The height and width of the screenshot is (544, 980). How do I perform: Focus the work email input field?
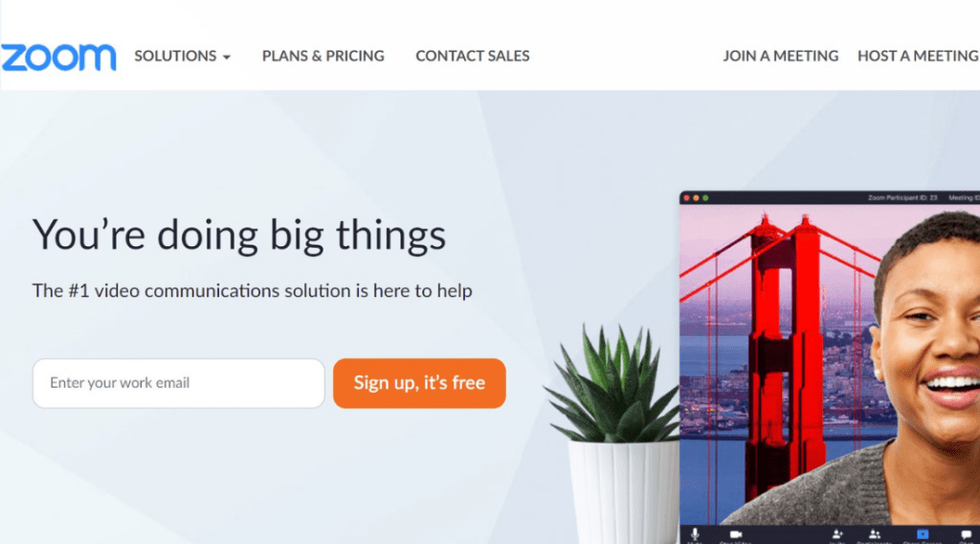[179, 383]
